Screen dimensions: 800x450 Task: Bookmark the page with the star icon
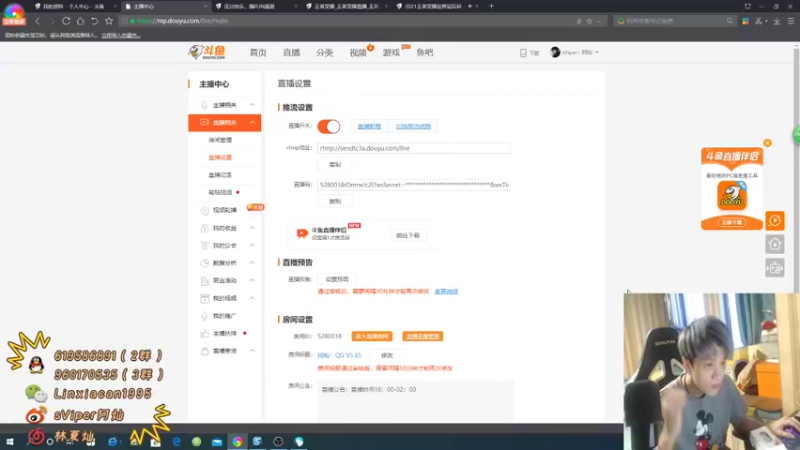point(109,21)
